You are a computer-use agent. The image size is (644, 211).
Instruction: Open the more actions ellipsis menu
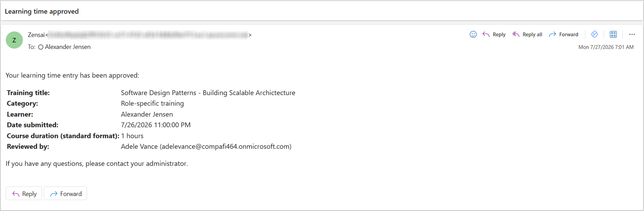click(x=632, y=34)
